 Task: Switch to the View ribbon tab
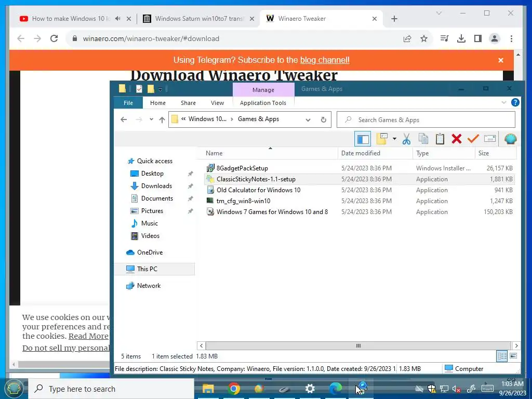tap(217, 103)
